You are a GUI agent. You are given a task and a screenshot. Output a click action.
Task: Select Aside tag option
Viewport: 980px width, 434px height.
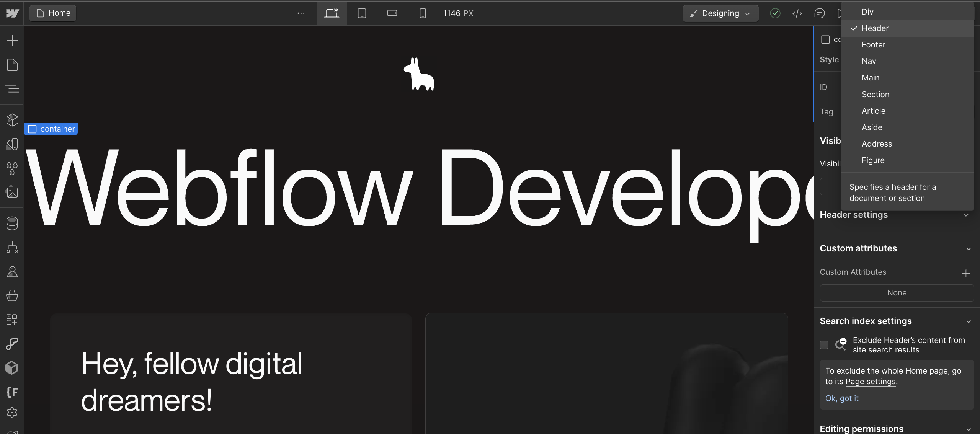click(x=908, y=127)
